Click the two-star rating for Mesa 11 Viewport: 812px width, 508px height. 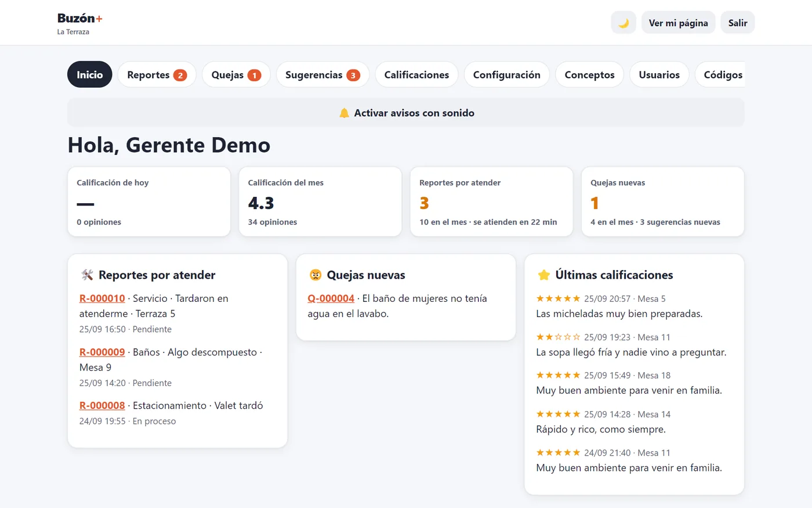point(558,337)
